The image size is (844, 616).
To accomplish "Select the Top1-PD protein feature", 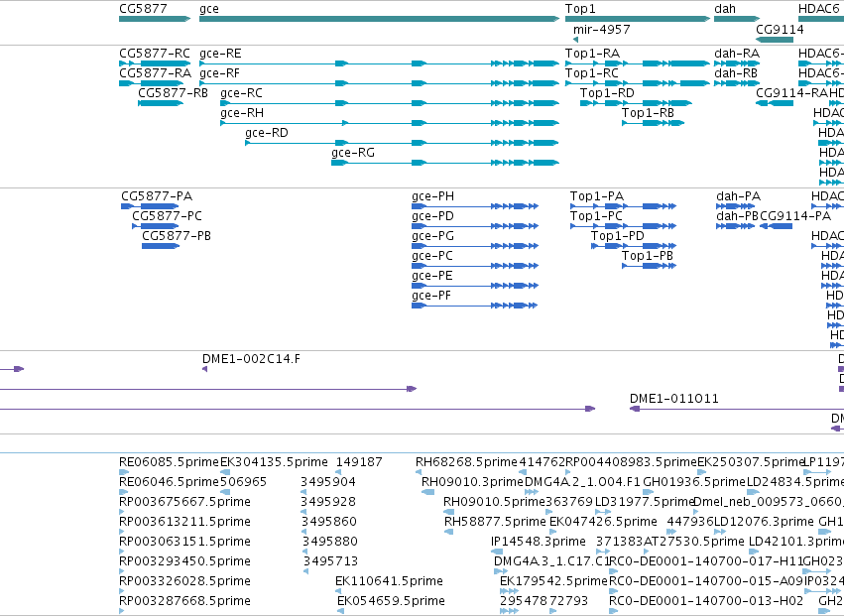I will (x=634, y=246).
